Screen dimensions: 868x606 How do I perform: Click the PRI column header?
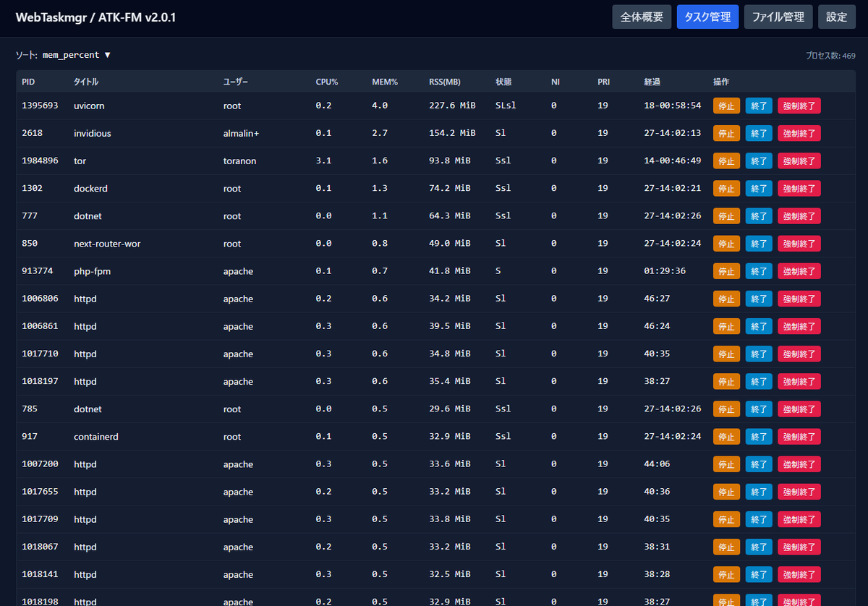[603, 82]
